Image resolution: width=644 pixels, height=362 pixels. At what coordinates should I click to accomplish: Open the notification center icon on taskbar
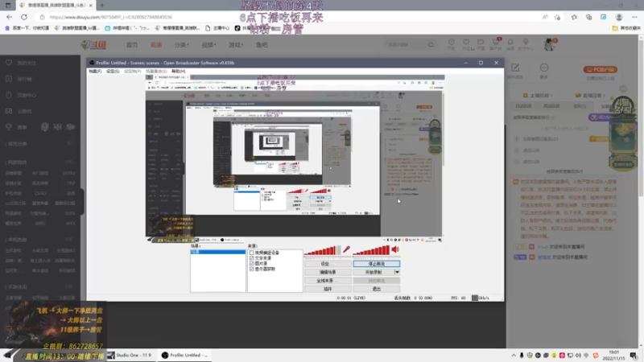(634, 356)
